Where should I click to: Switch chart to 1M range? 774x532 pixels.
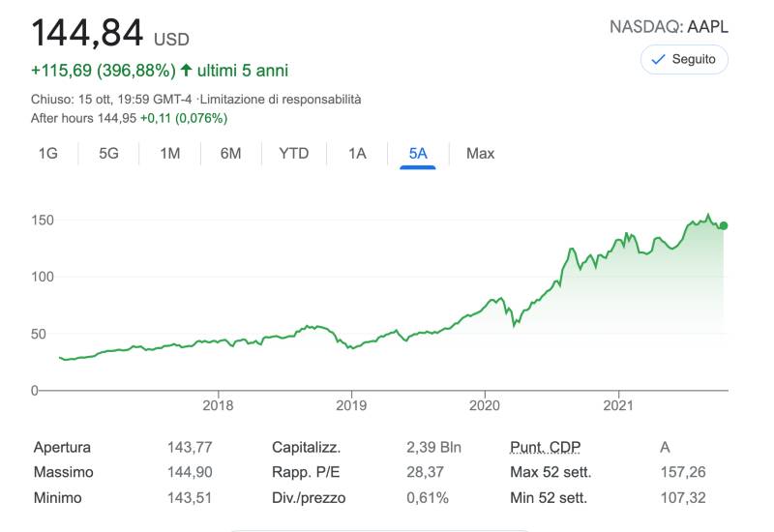point(170,154)
